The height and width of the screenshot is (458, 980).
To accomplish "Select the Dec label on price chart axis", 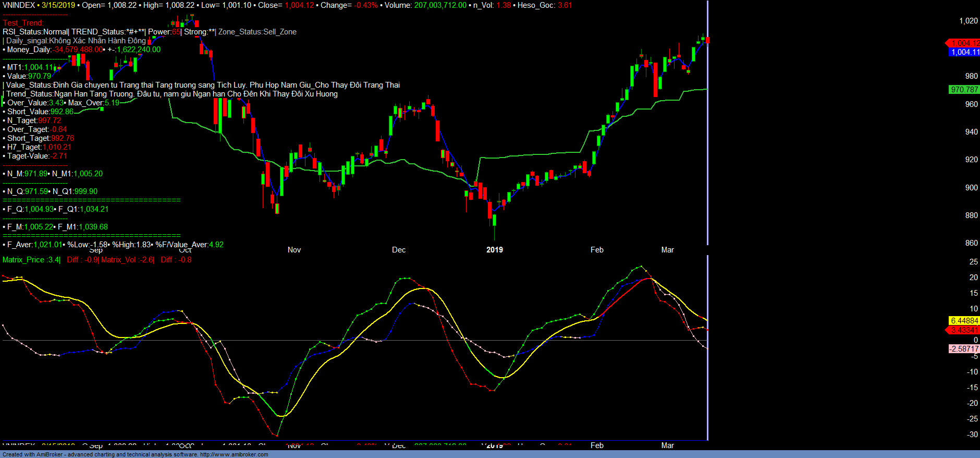I will tap(399, 250).
